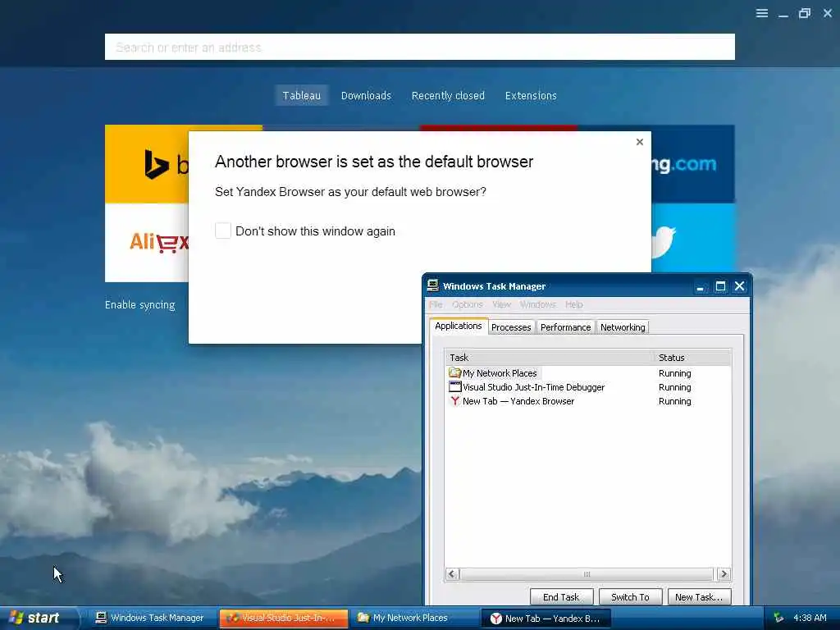Viewport: 840px width, 630px height.
Task: Click the Visual Studio debugger window icon in list
Action: 454,386
